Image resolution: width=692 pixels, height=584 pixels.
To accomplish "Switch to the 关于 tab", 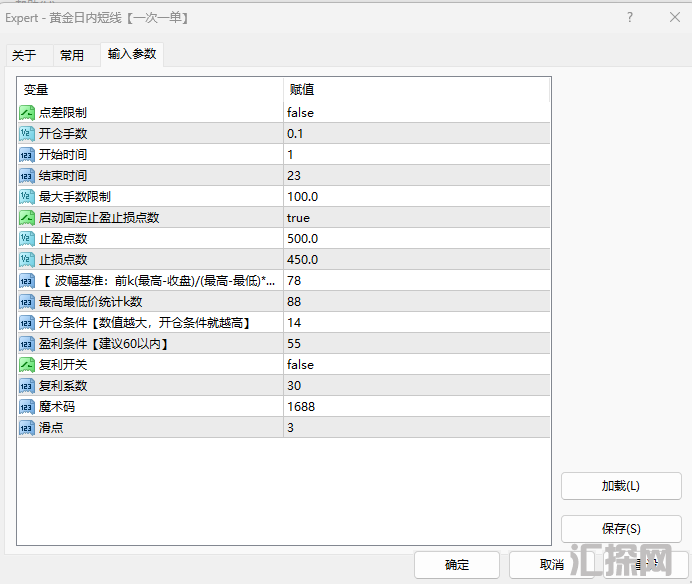I will [x=24, y=56].
